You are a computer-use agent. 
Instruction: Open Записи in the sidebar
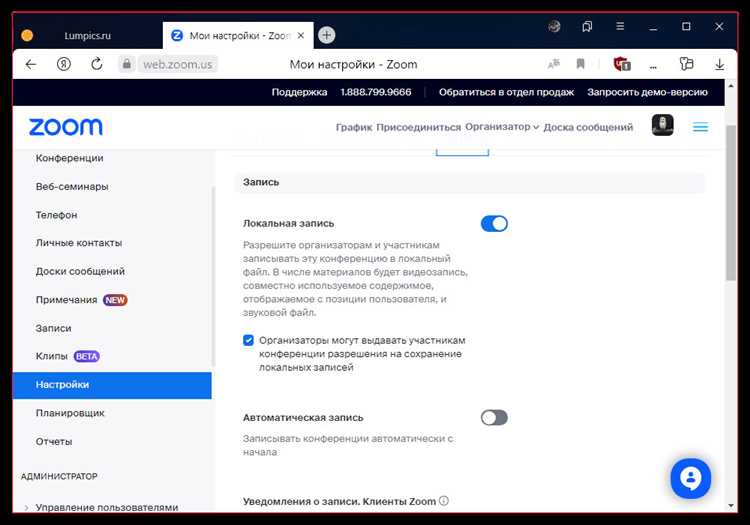(x=53, y=328)
